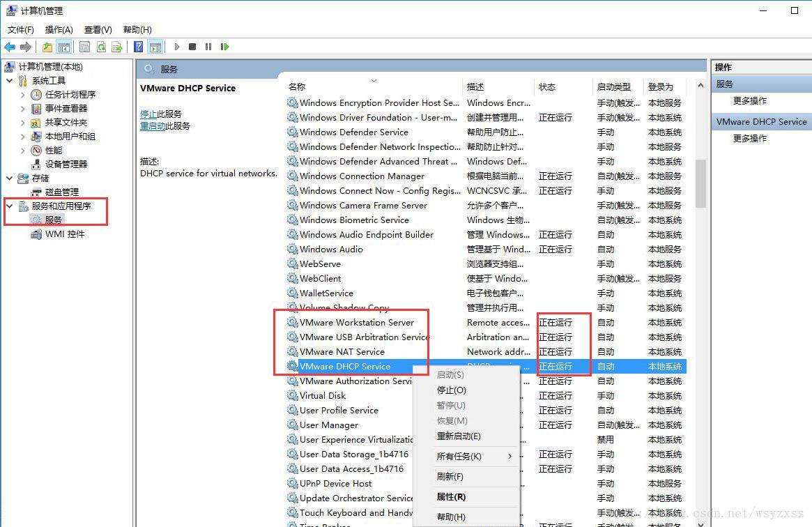This screenshot has height=527, width=812.
Task: Expand the 任务计划程序 chevron
Action: point(22,95)
